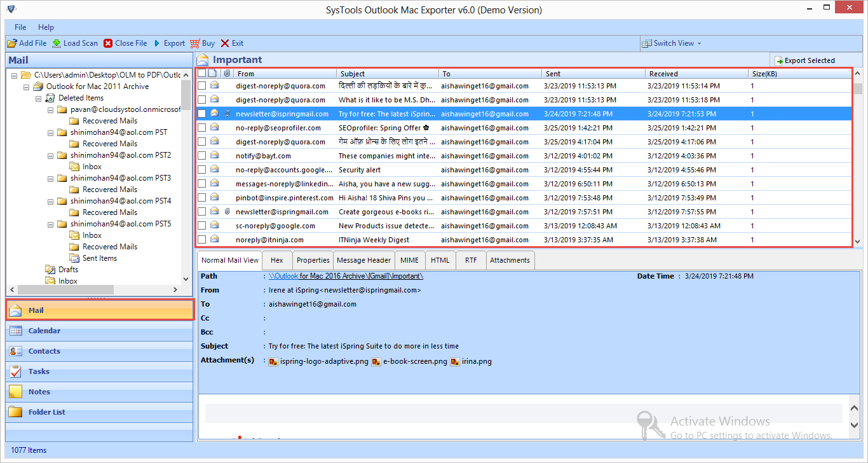Check the select-all checkbox in column header
The height and width of the screenshot is (463, 868).
(201, 74)
